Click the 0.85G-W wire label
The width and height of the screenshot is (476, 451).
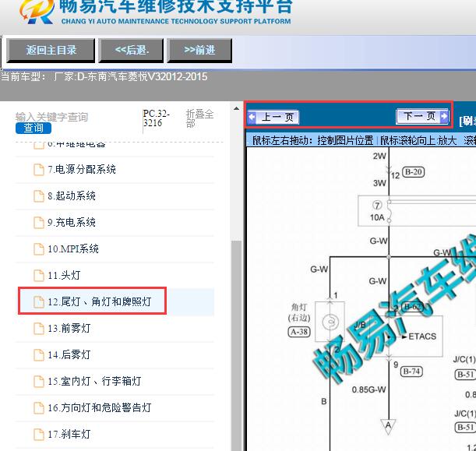[x=368, y=389]
